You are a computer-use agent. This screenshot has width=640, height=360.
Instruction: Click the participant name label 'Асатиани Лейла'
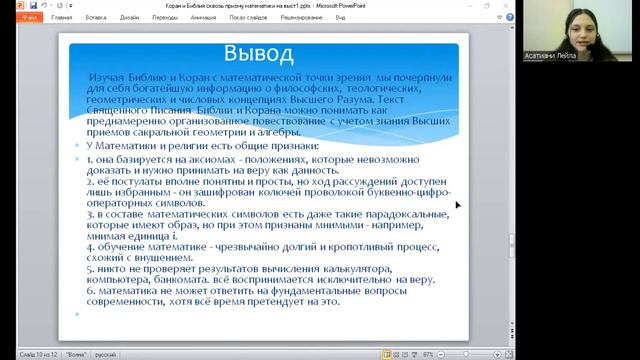(550, 56)
